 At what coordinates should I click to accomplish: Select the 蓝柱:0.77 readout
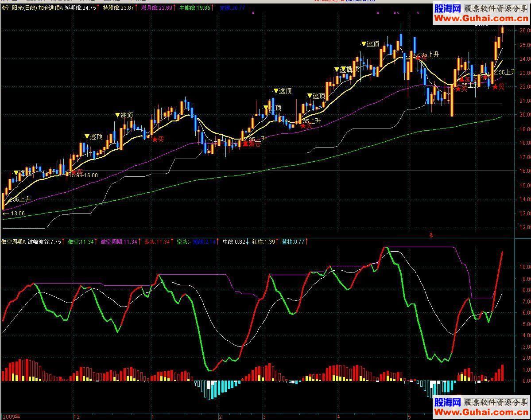click(293, 242)
